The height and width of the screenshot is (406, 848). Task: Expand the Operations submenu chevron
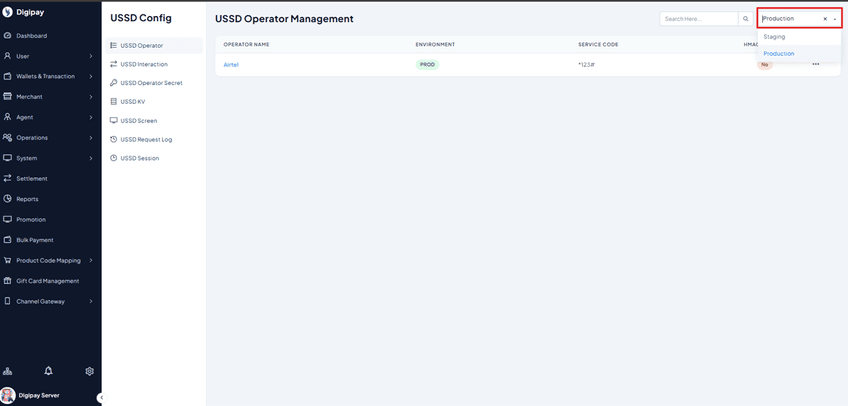point(91,138)
